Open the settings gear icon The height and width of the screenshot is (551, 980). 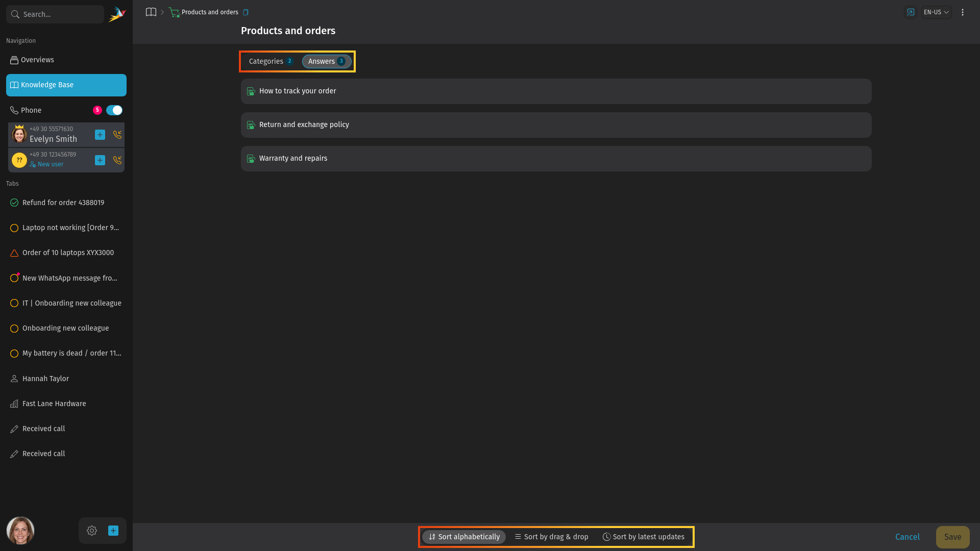[x=92, y=531]
